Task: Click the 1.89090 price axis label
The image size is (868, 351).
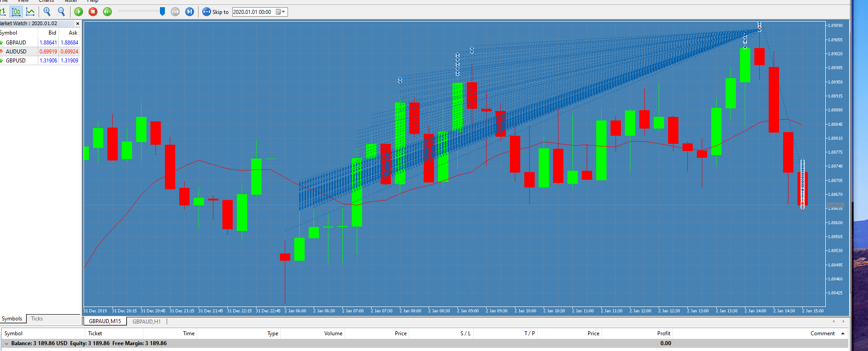Action: click(x=836, y=26)
